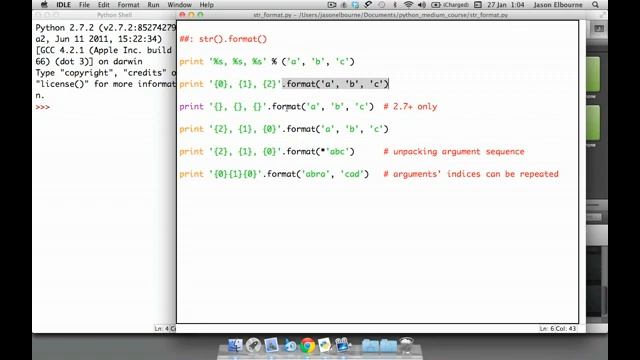Open the second blue folder stack in dock
Screen dimensions: 640x360
point(388,345)
